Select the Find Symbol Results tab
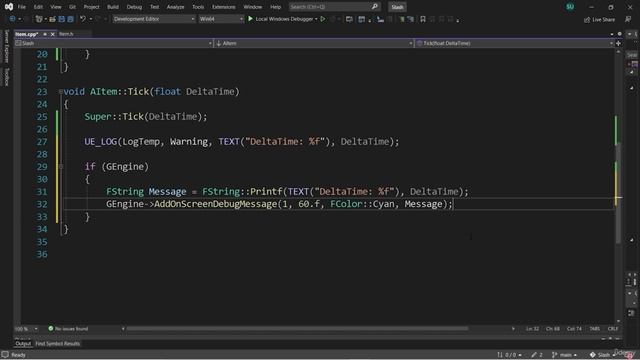Image resolution: width=640 pixels, height=360 pixels. coord(58,344)
